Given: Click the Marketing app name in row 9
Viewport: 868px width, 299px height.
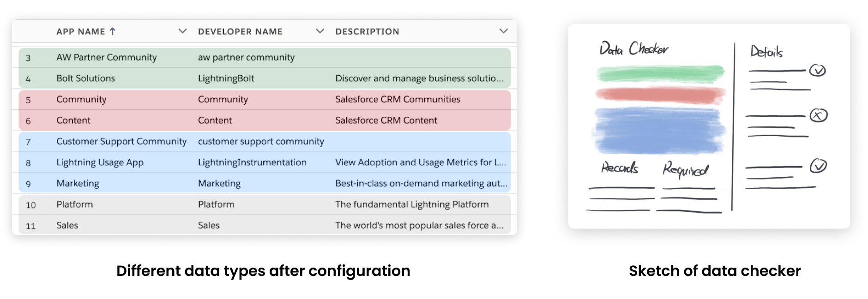Looking at the screenshot, I should pos(78,183).
